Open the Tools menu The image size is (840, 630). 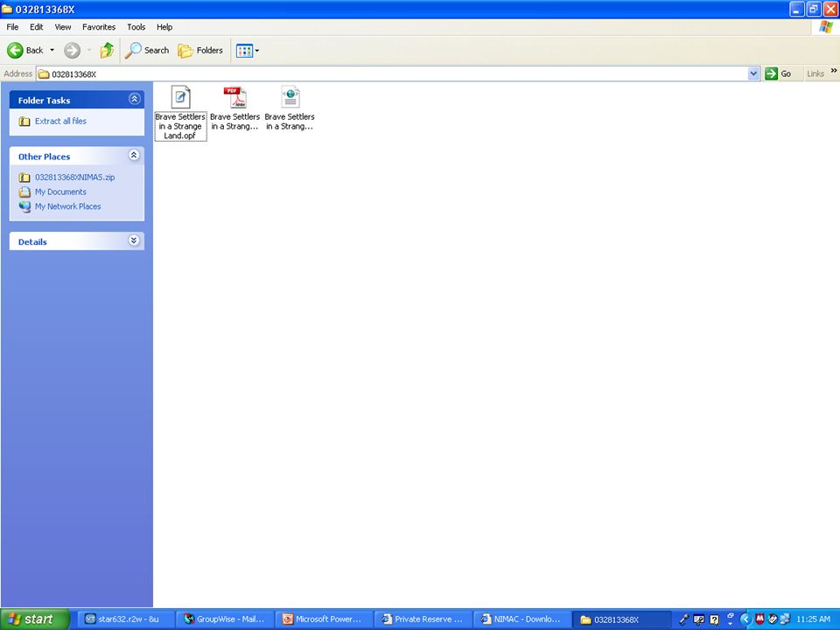click(x=136, y=27)
